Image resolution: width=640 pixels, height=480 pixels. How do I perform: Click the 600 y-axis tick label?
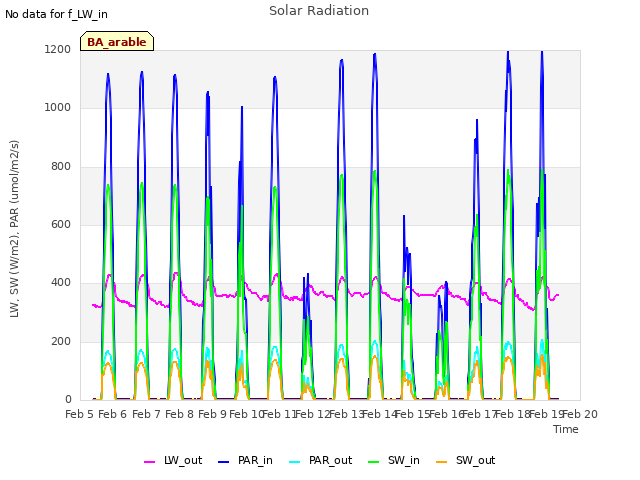click(61, 224)
